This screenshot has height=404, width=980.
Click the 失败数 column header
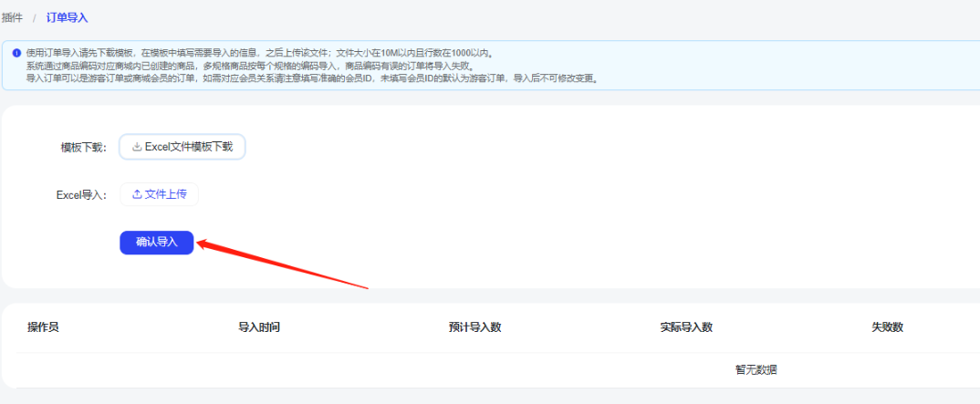pos(887,327)
